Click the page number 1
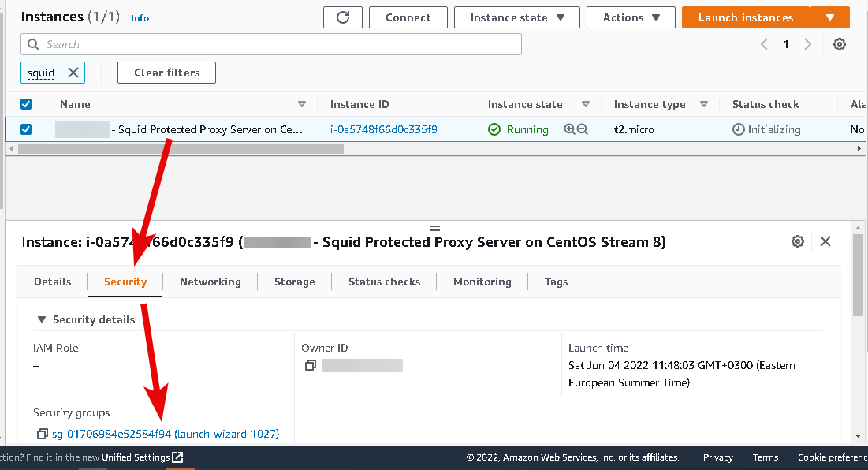Viewport: 868px width, 470px height. [785, 44]
